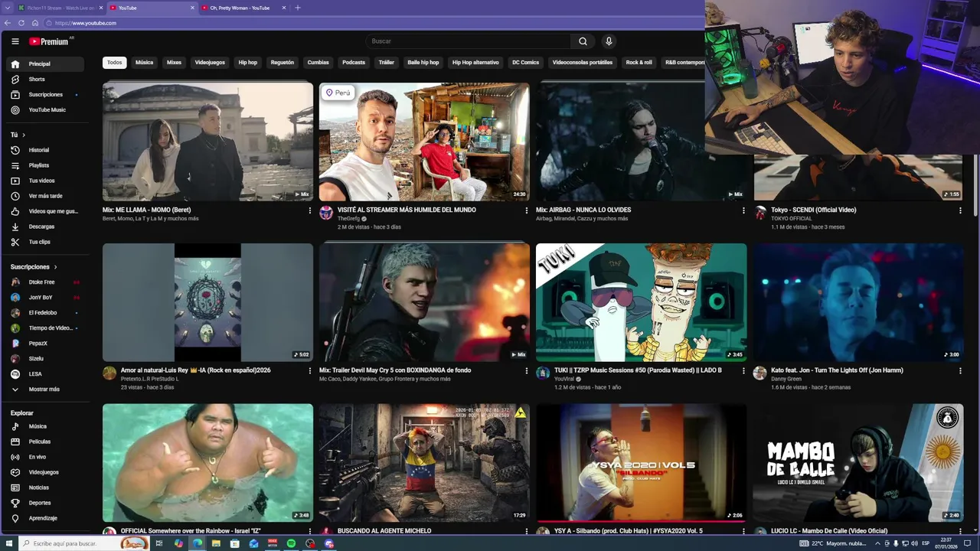Open Playlists in the sidebar
The width and height of the screenshot is (980, 551).
pos(46,165)
